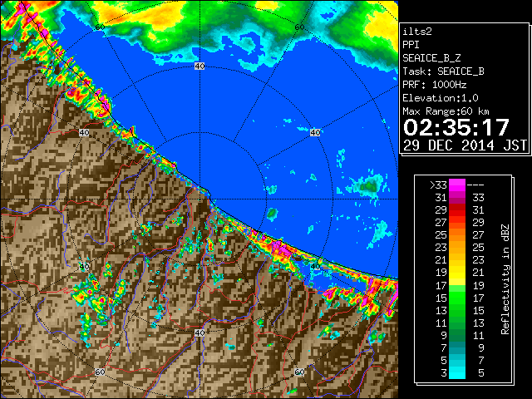The width and height of the screenshot is (532, 399).
Task: Click the "Elevation:1.0" text
Action: (x=441, y=98)
